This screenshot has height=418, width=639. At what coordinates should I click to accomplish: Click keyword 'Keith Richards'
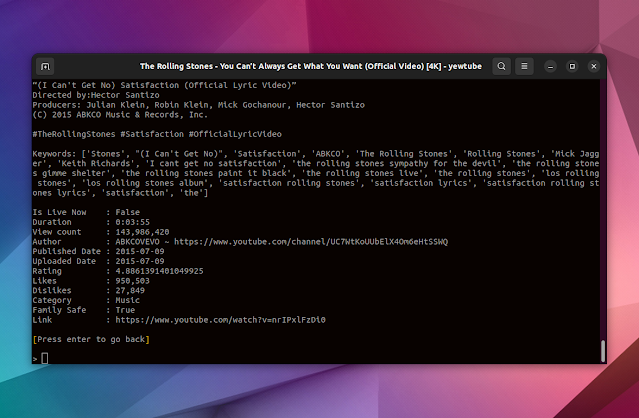[96, 163]
